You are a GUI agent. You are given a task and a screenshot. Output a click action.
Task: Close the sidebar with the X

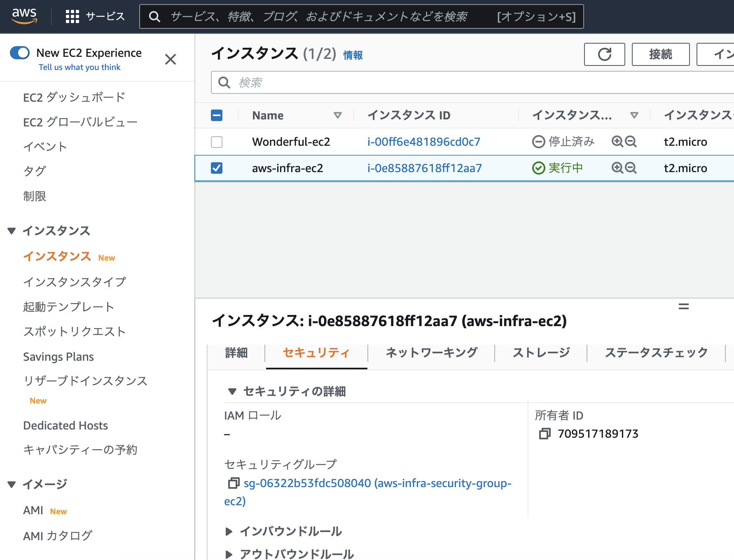pyautogui.click(x=171, y=60)
